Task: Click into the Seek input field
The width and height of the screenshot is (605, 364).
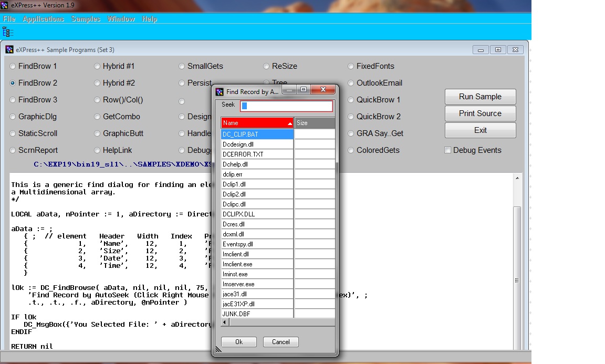Action: (286, 106)
